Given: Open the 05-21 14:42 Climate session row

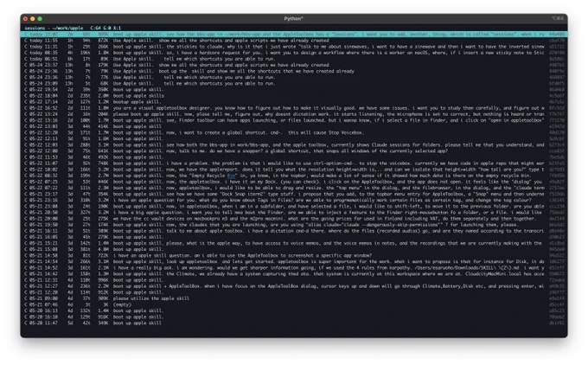Looking at the screenshot, I should (294, 274).
